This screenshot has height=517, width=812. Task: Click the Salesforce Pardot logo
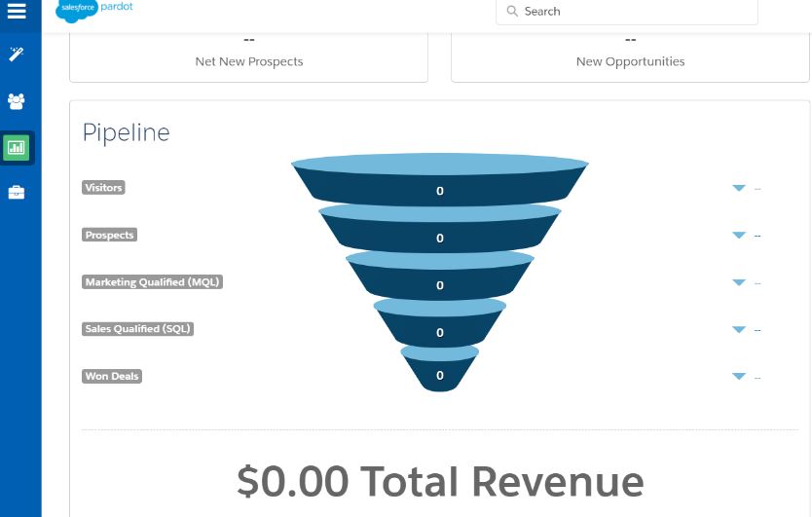point(94,10)
